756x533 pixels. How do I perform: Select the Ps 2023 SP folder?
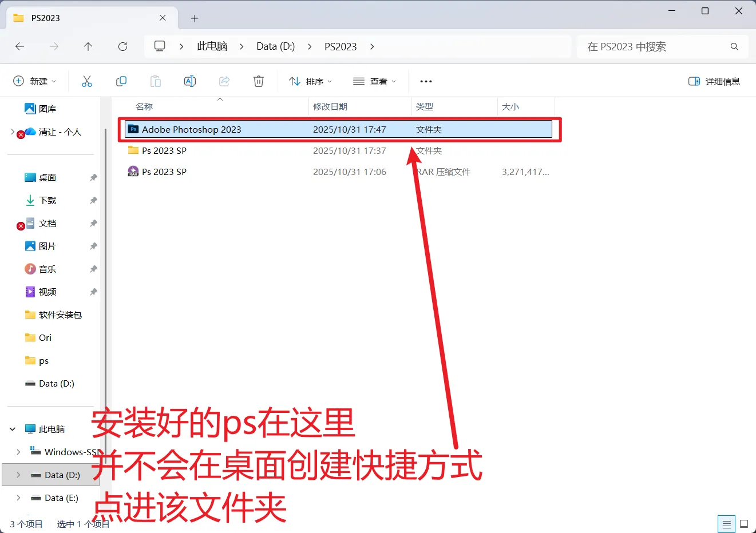(x=339, y=150)
